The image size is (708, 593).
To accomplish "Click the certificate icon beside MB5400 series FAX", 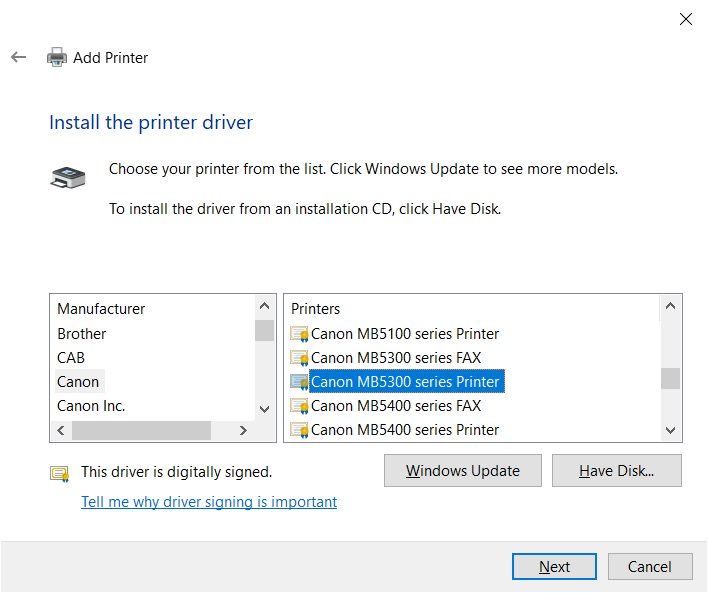I will pos(299,406).
